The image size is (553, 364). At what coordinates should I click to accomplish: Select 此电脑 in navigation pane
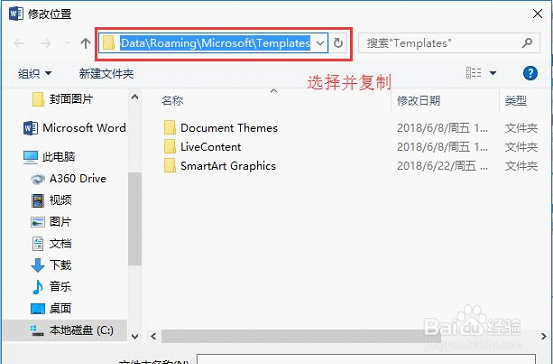pos(49,157)
